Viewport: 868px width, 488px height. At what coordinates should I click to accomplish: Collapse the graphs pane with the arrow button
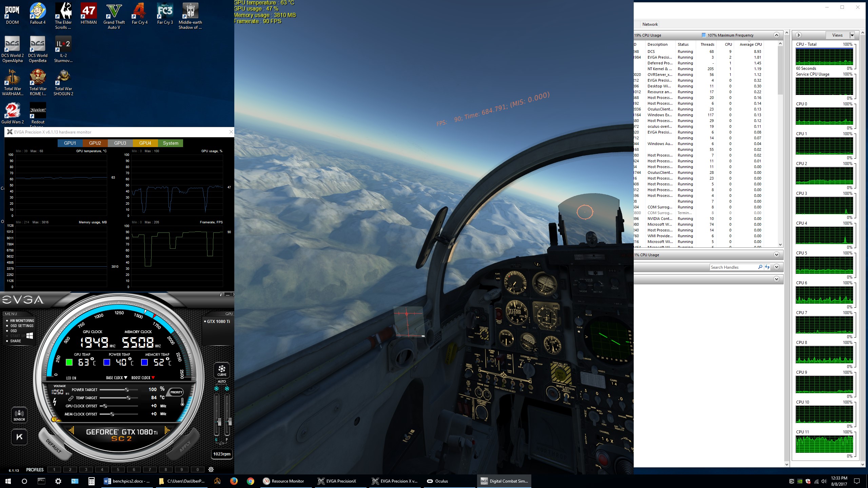tap(798, 35)
